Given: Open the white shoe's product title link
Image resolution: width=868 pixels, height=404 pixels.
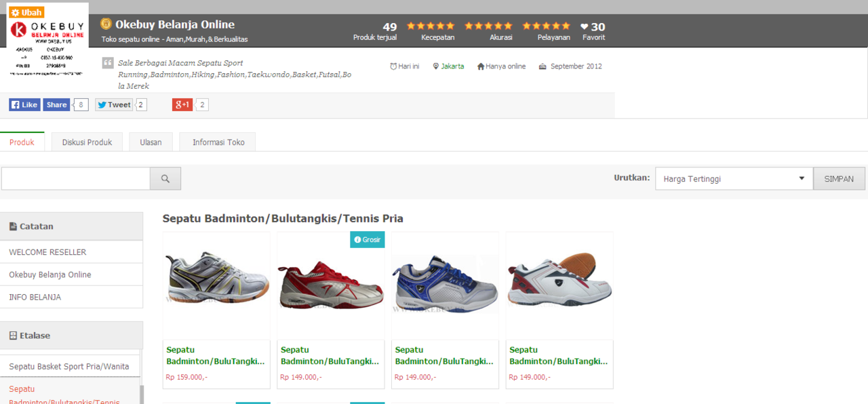Looking at the screenshot, I should [558, 356].
